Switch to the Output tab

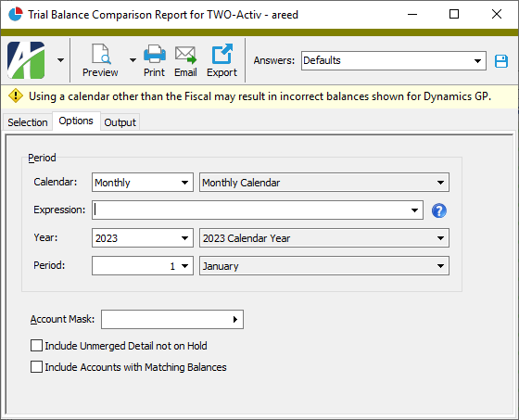tap(120, 122)
